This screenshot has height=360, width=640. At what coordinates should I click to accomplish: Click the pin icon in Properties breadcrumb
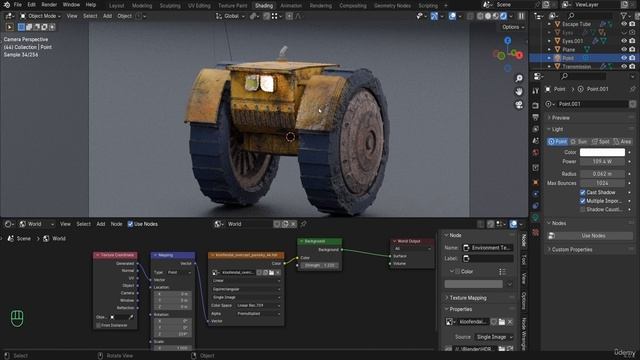[x=632, y=89]
